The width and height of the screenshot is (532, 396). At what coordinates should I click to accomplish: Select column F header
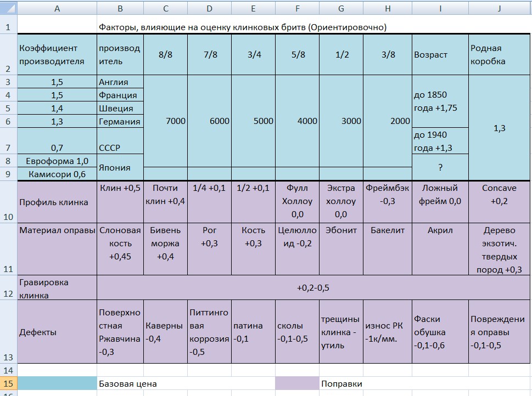[x=297, y=8]
